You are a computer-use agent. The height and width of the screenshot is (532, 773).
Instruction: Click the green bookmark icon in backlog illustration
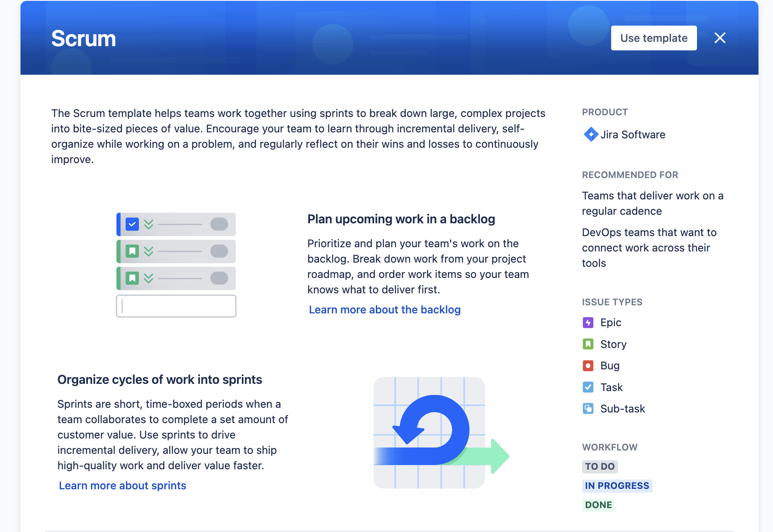point(132,251)
